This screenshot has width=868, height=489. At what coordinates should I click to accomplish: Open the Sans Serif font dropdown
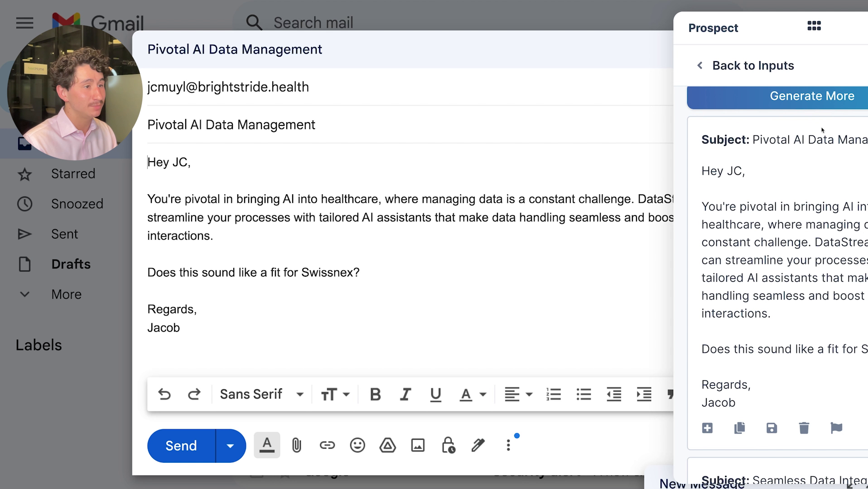coord(261,394)
